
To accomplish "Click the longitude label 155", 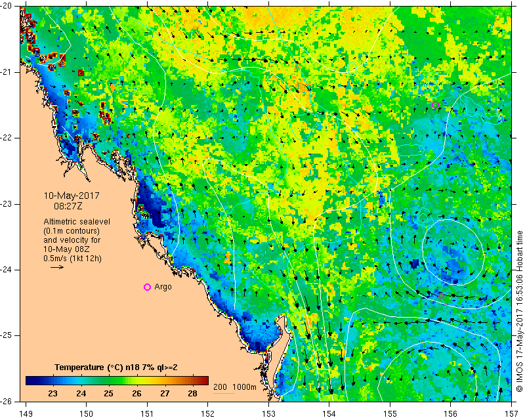I will pos(390,414).
